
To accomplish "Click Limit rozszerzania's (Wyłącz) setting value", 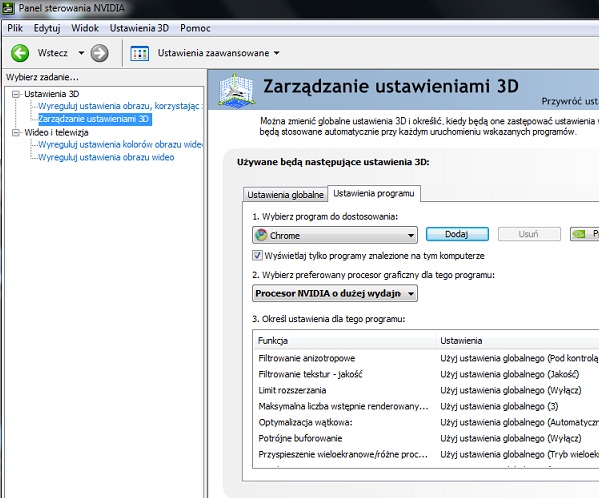I will pyautogui.click(x=511, y=390).
